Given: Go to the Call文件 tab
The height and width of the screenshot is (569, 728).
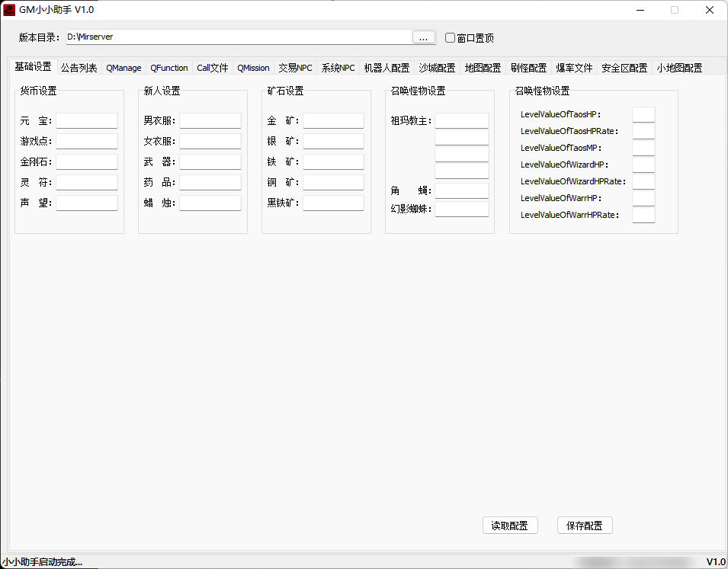Looking at the screenshot, I should point(213,68).
